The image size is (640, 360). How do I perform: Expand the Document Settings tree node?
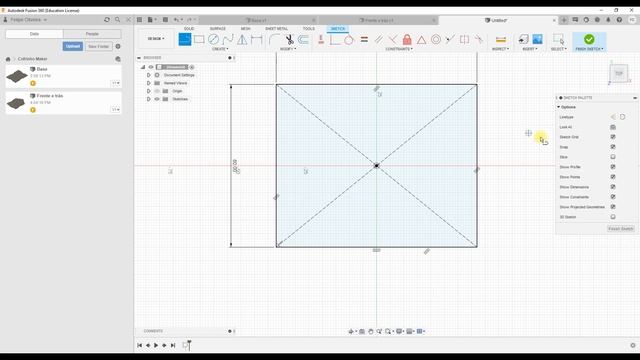pyautogui.click(x=149, y=75)
